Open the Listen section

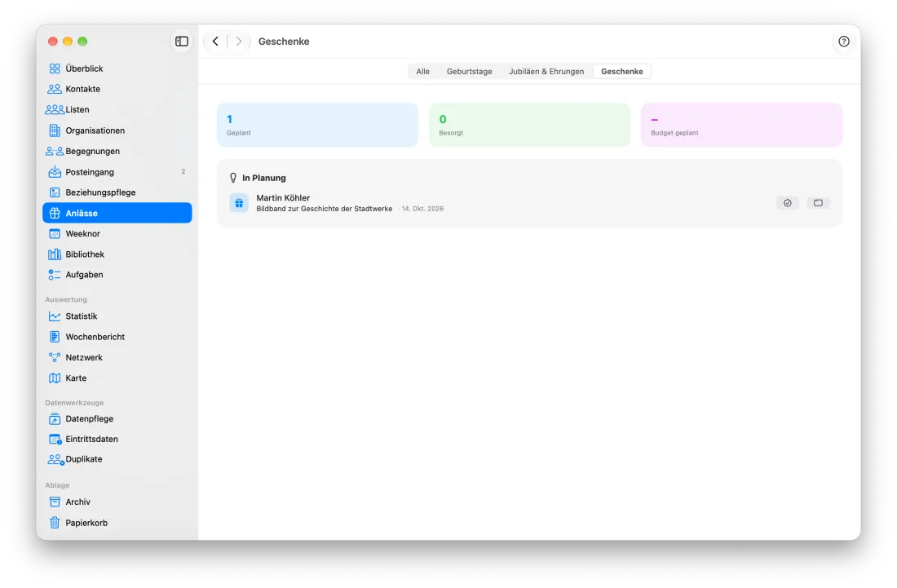pyautogui.click(x=117, y=110)
